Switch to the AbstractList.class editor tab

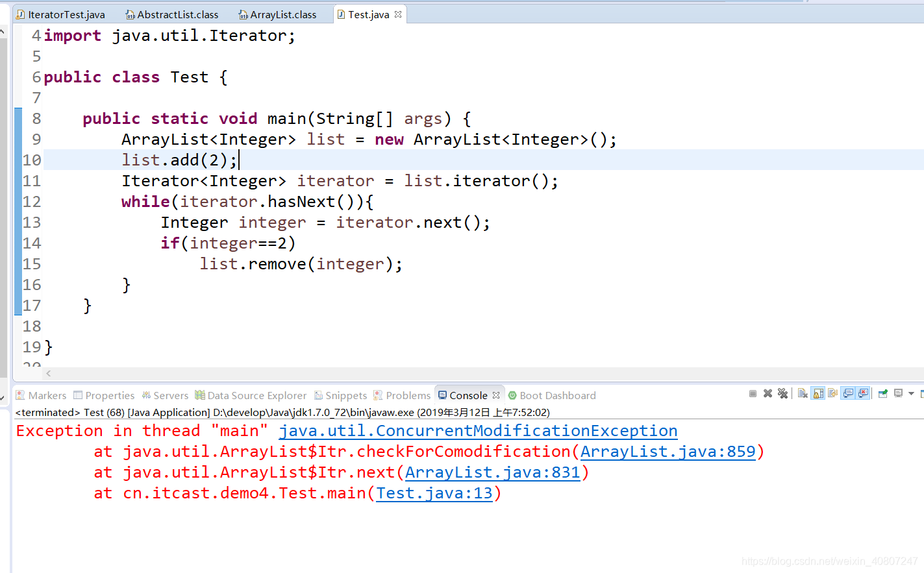click(x=172, y=14)
